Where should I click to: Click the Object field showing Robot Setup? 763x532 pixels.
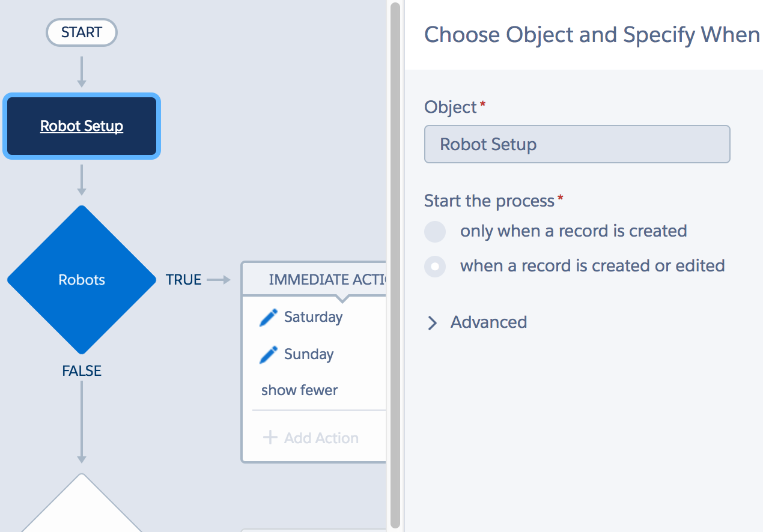pyautogui.click(x=577, y=144)
